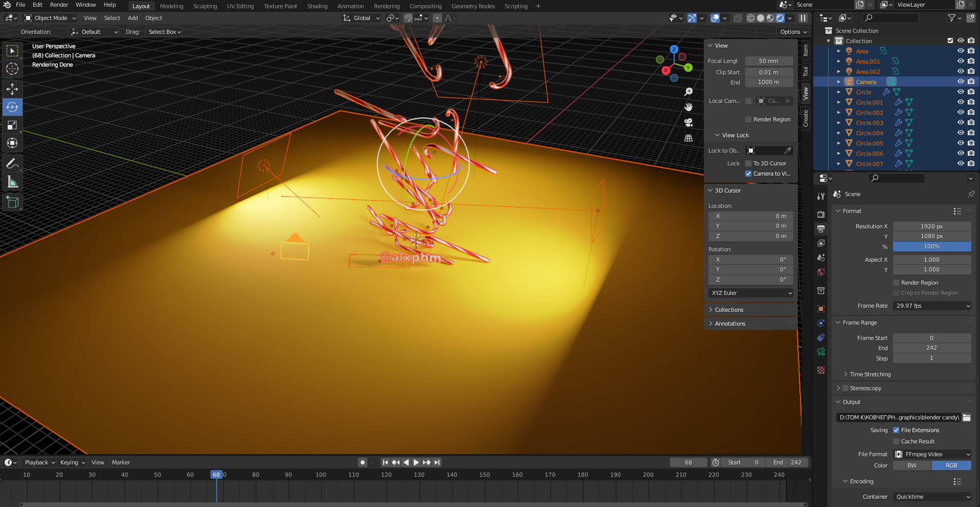Toggle visibility eye for Circle.003
Image resolution: width=980 pixels, height=507 pixels.
[961, 123]
